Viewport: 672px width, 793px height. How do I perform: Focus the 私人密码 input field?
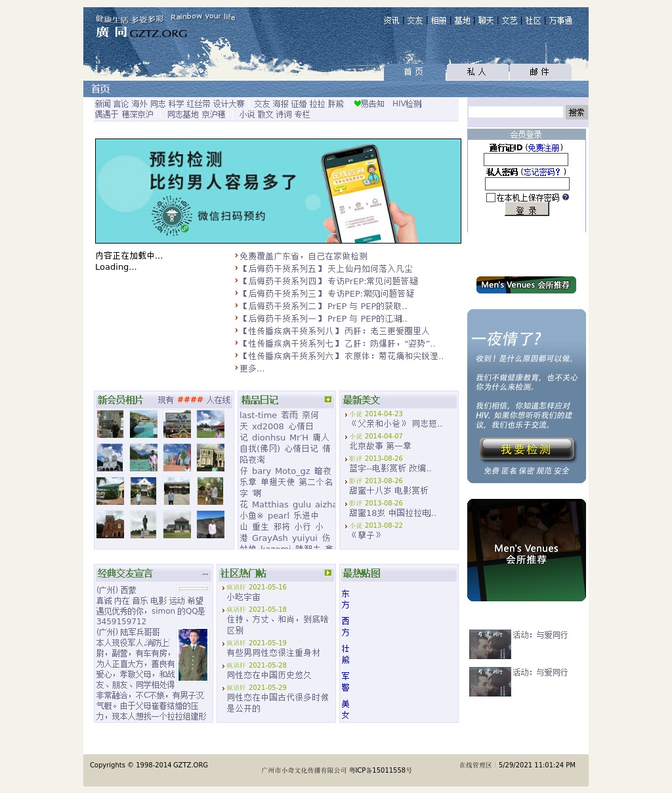527,184
